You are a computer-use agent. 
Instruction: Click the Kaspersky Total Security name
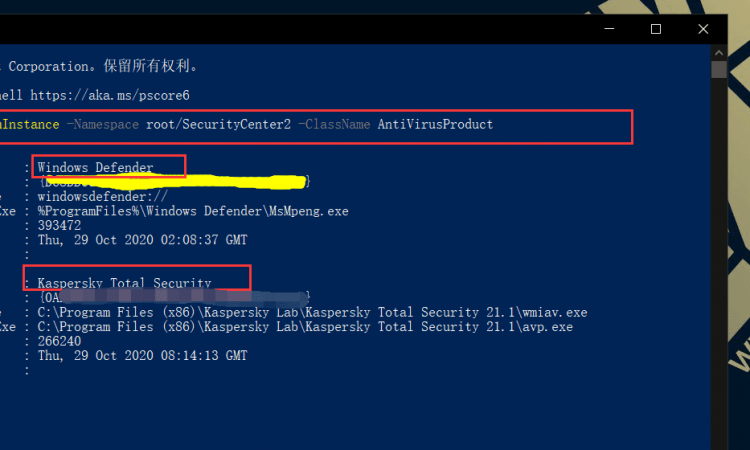click(x=124, y=283)
